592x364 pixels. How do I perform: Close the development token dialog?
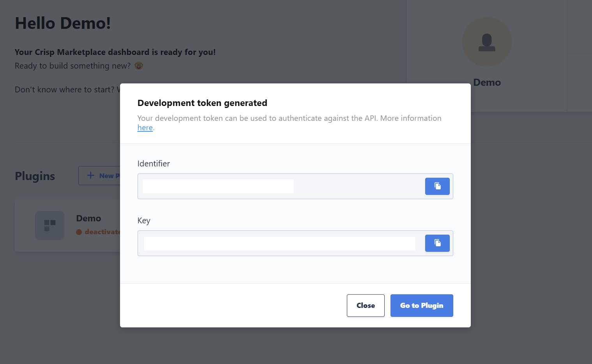[x=366, y=306]
